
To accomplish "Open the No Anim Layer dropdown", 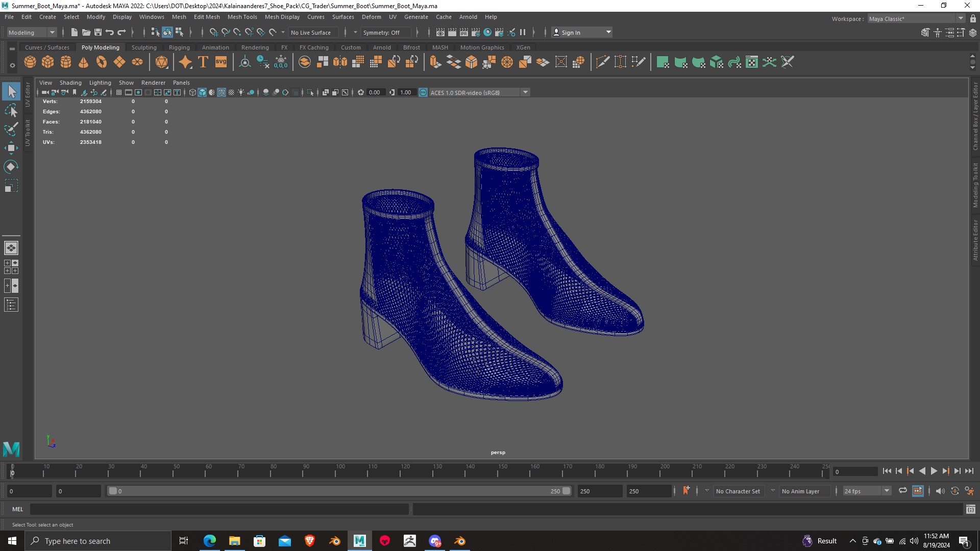I will [804, 491].
